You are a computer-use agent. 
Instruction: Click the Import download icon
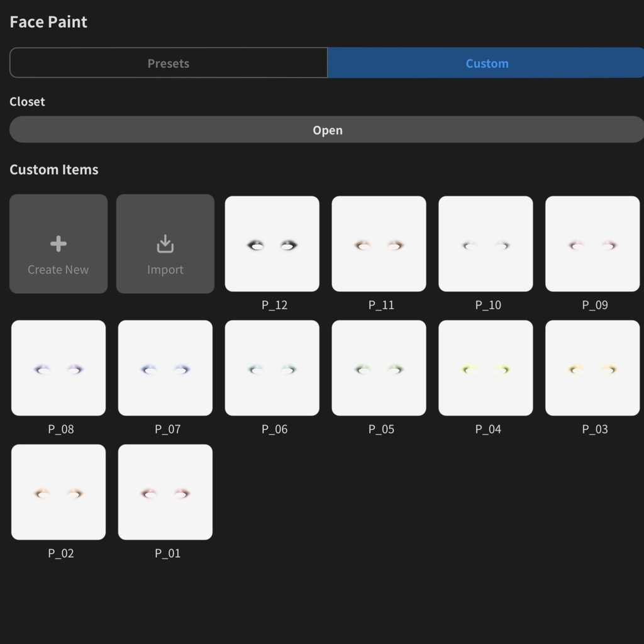point(165,243)
